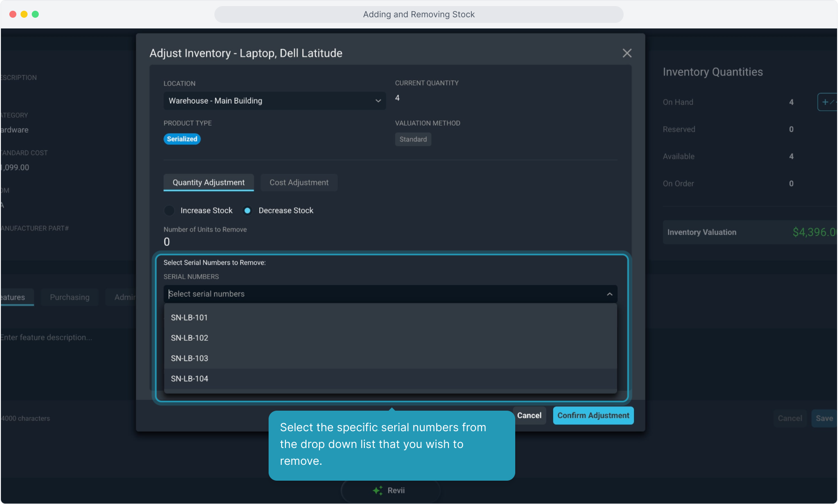Viewport: 838px width, 504px height.
Task: Click the Revii sparkle icon
Action: pyautogui.click(x=377, y=490)
